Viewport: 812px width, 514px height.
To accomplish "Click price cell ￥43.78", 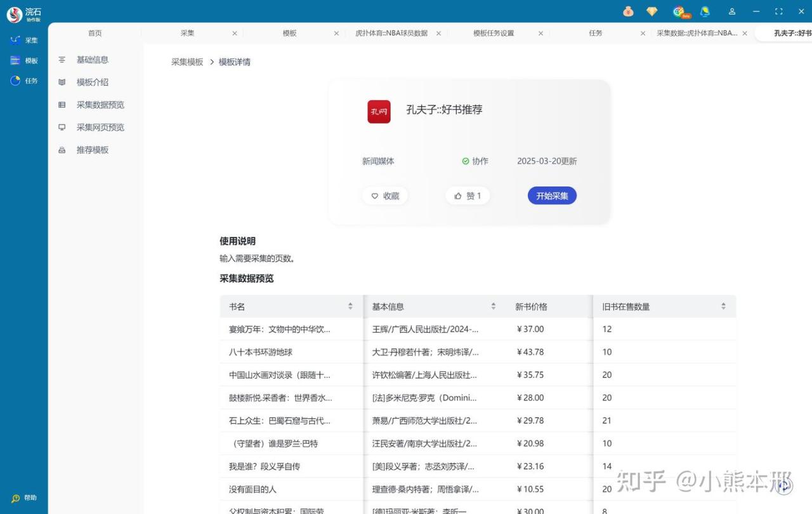I will tap(530, 352).
